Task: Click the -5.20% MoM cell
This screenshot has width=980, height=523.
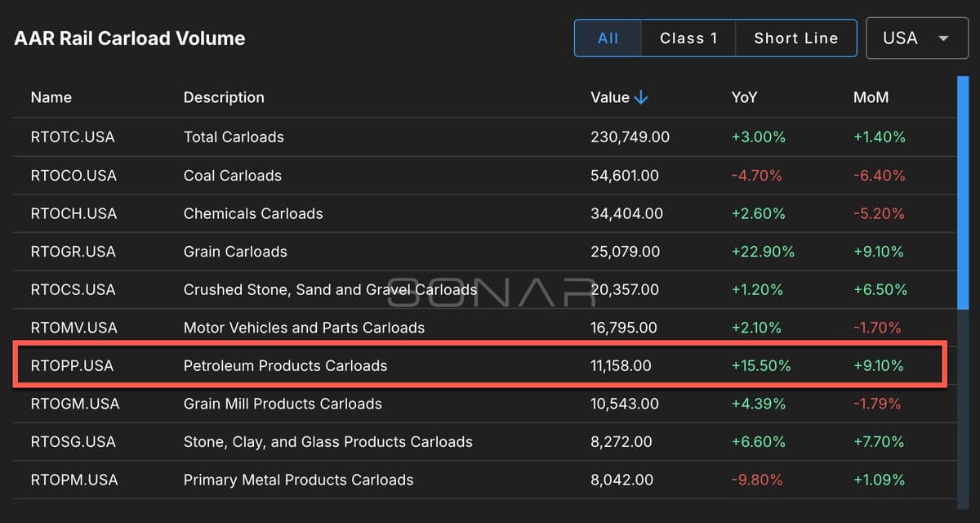Action: 879,213
